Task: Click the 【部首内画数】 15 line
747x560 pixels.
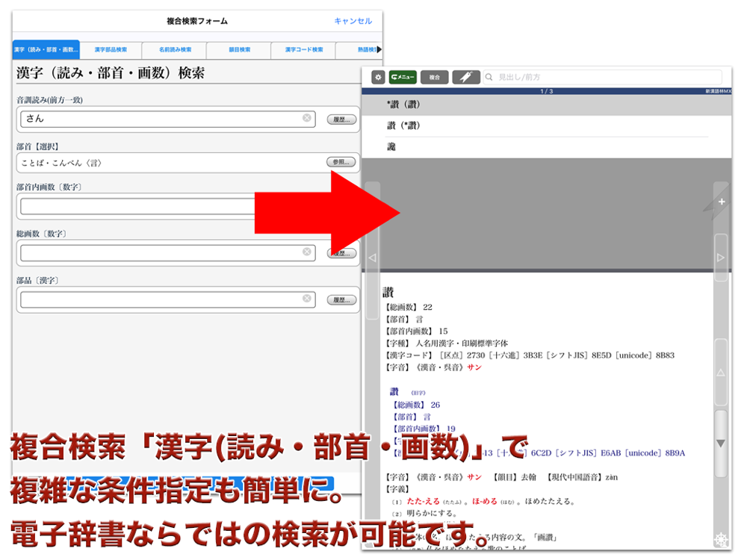Action: click(416, 331)
